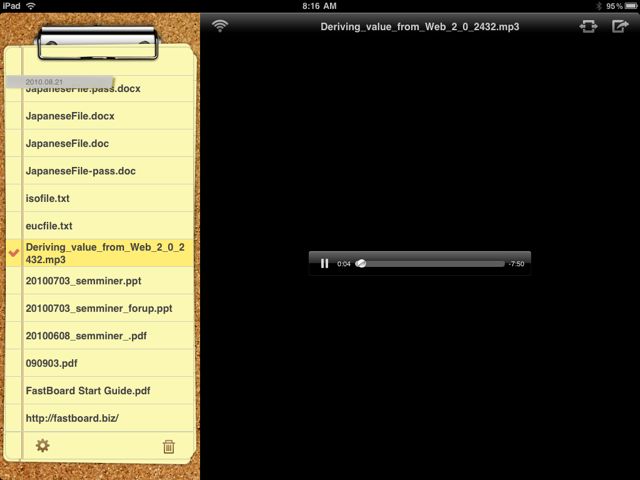Select 20100608_semminer_.pdf
The image size is (640, 480).
pyautogui.click(x=100, y=336)
